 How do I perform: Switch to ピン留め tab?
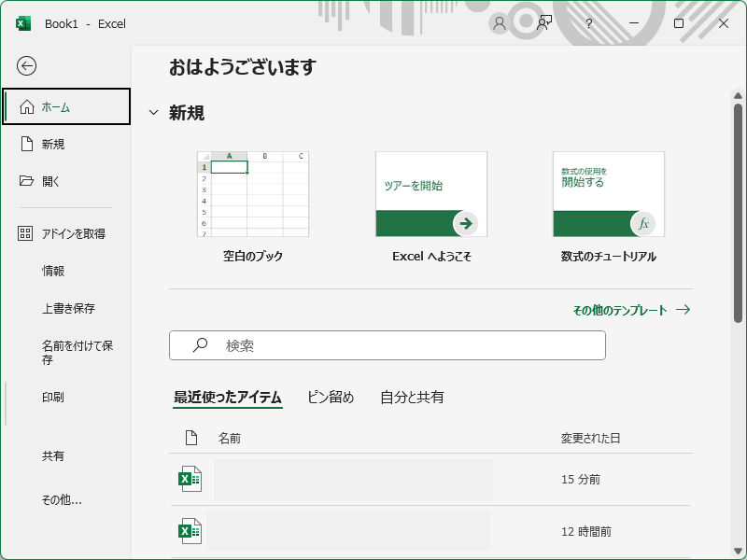[x=331, y=398]
